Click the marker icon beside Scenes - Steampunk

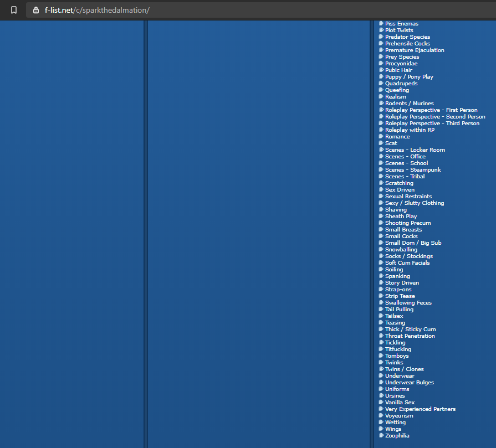[x=381, y=169]
